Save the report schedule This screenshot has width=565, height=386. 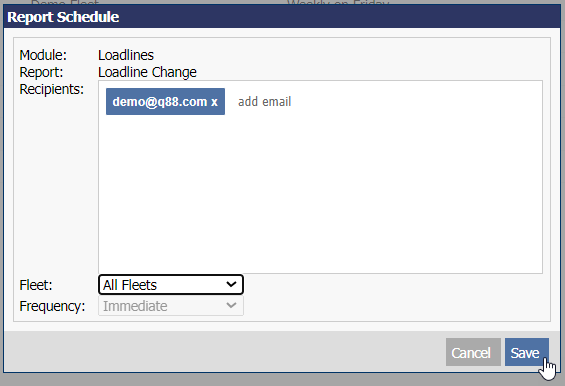click(x=526, y=352)
